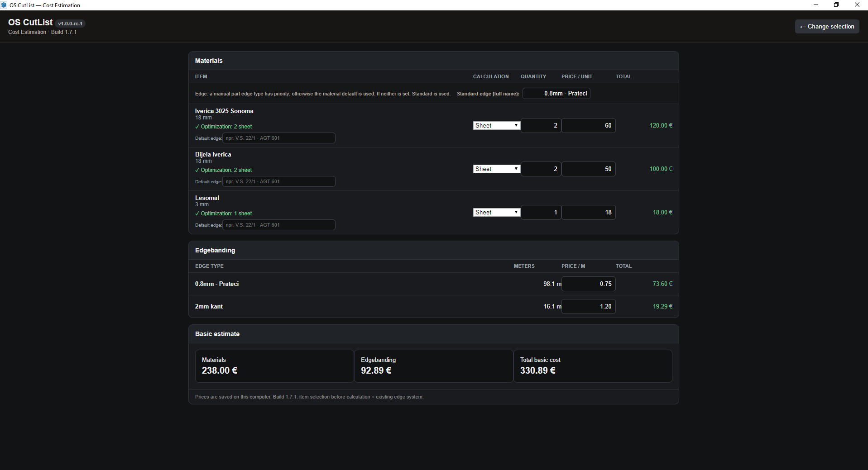Viewport: 868px width, 470px height.
Task: Click the CALCULATION column header
Action: (491, 76)
